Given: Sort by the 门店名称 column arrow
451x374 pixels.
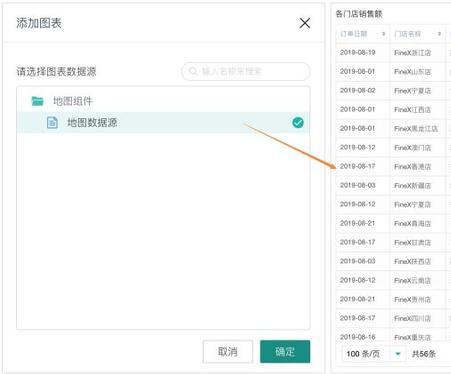Looking at the screenshot, I should pos(439,34).
